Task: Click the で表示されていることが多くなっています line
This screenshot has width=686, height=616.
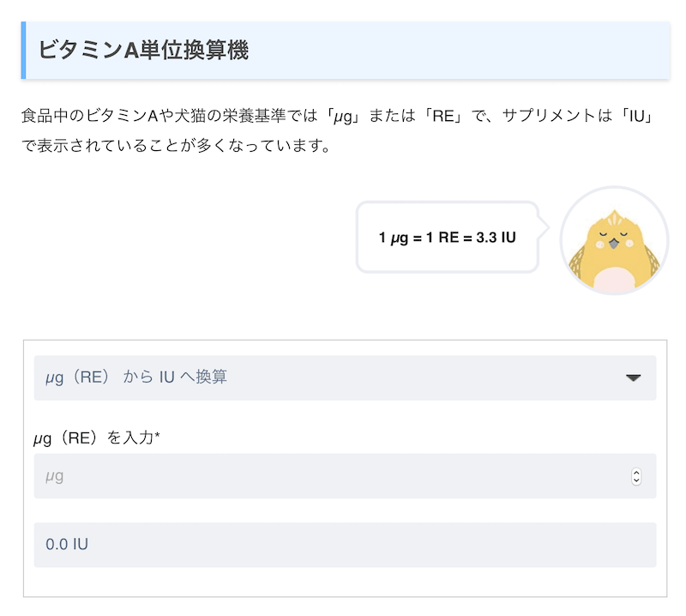Action: point(176,144)
